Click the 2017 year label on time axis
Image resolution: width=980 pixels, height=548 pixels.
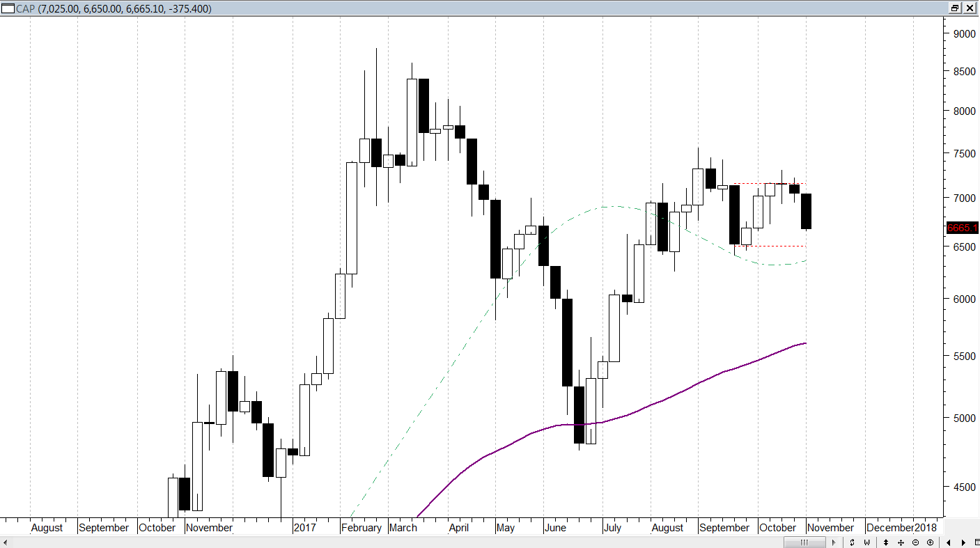(304, 528)
